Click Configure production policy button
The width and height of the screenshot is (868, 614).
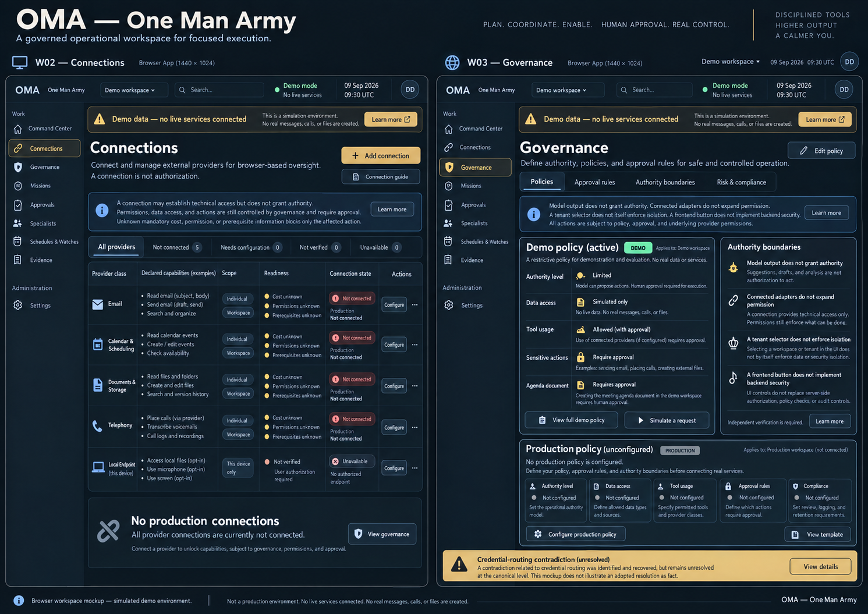pos(576,534)
